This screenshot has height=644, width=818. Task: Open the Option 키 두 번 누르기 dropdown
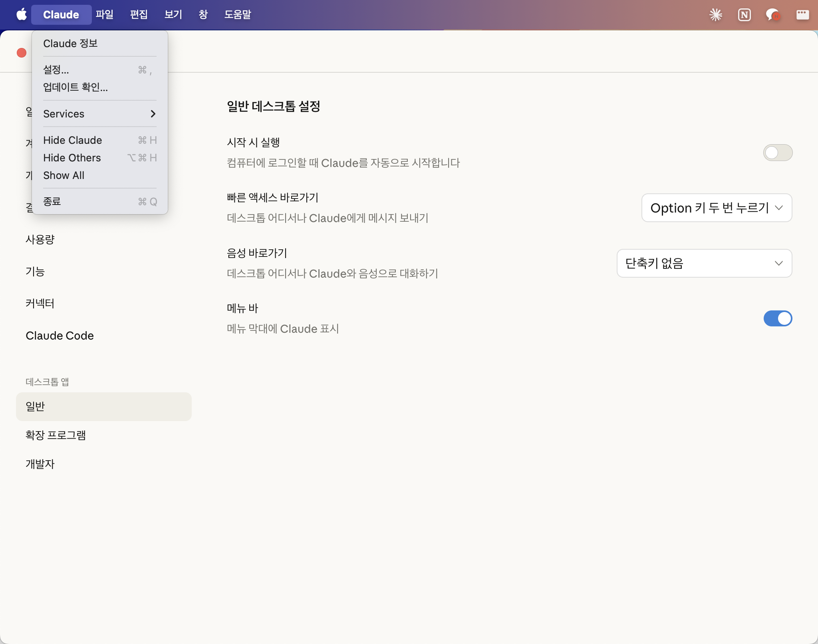(717, 208)
